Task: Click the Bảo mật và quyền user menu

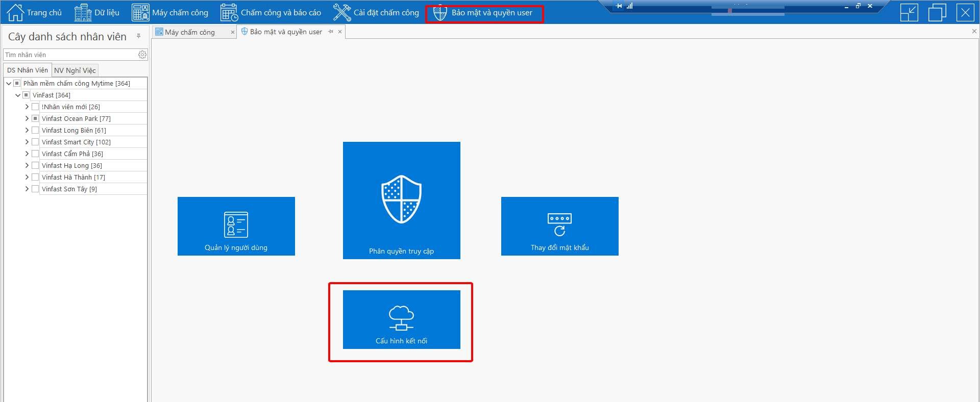Action: pyautogui.click(x=484, y=13)
